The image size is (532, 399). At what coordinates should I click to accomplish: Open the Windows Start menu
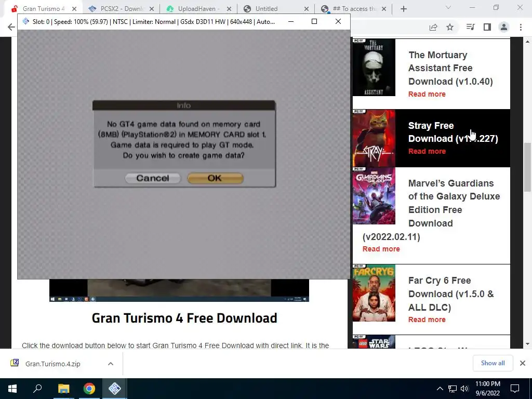[x=12, y=389]
